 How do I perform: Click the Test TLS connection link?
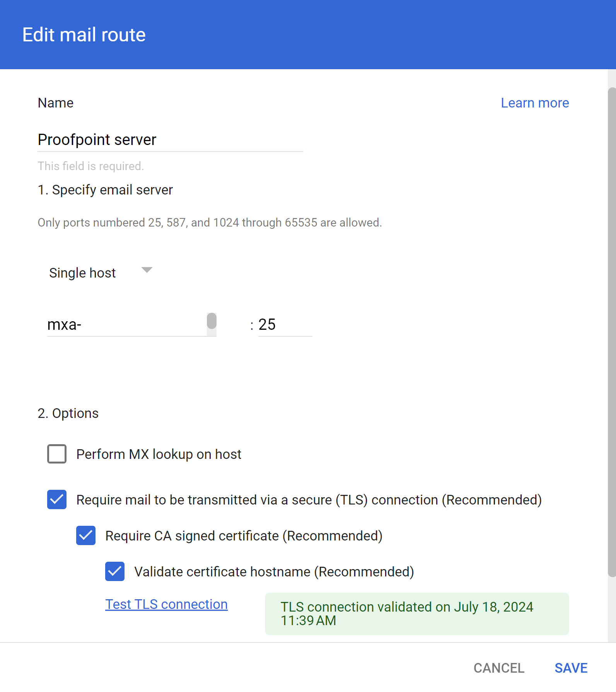pos(166,604)
